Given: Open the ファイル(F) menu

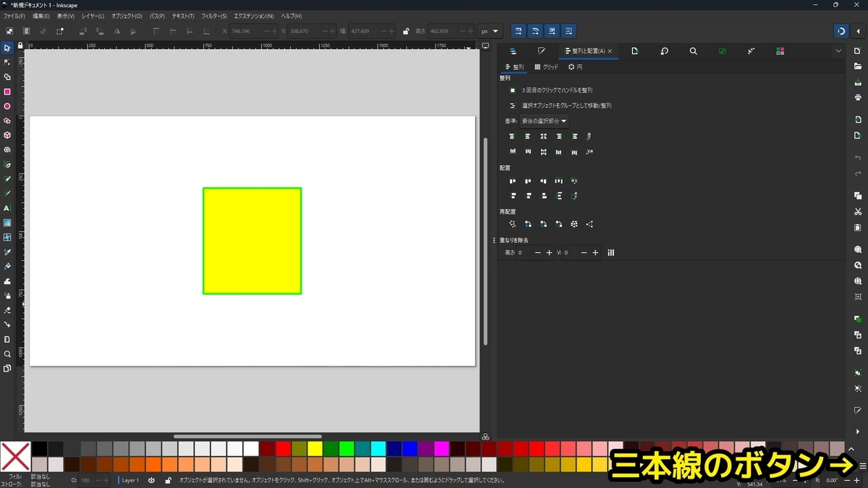Looking at the screenshot, I should (14, 16).
